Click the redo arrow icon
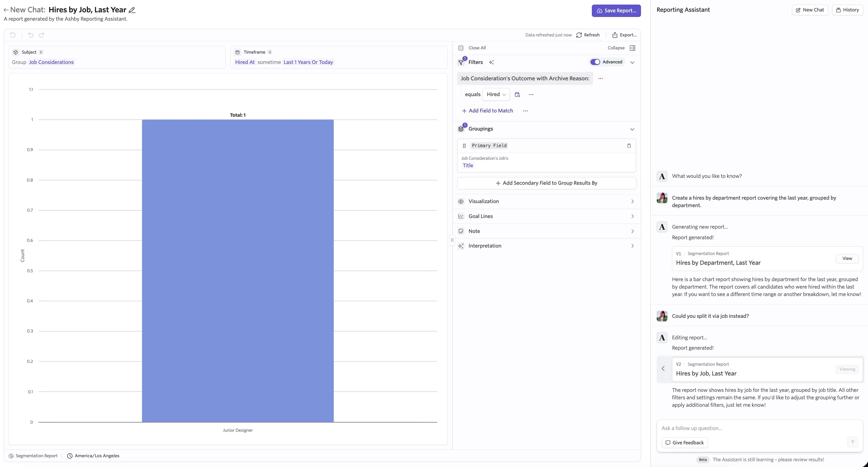Image resolution: width=868 pixels, height=467 pixels. click(x=41, y=35)
